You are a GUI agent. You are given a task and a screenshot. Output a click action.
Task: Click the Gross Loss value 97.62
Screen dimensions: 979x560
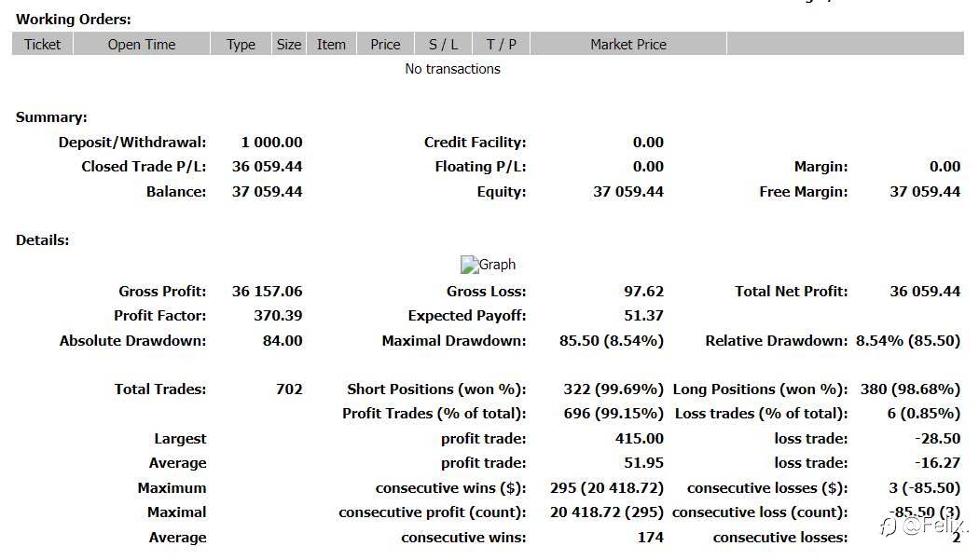tap(643, 292)
